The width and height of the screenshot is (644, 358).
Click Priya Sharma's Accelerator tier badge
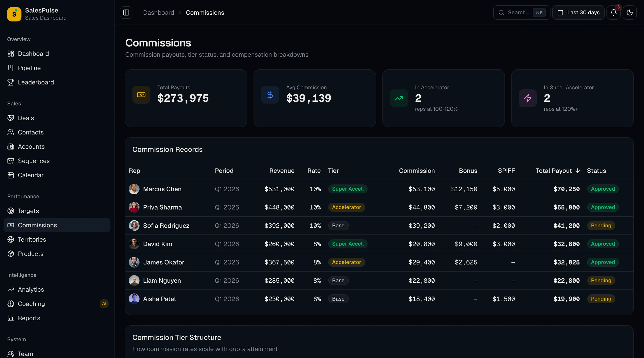pos(346,207)
